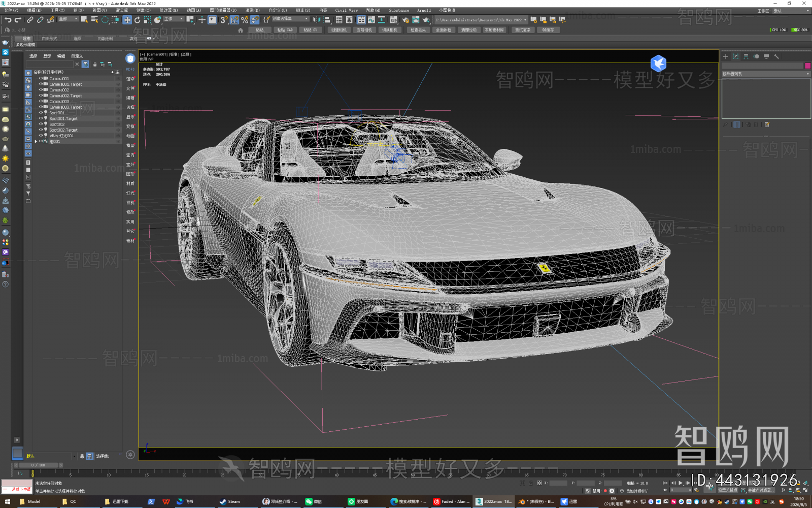Toggle the Display Lights filter in Scene Explorer
This screenshot has height=508, width=812.
(x=28, y=87)
